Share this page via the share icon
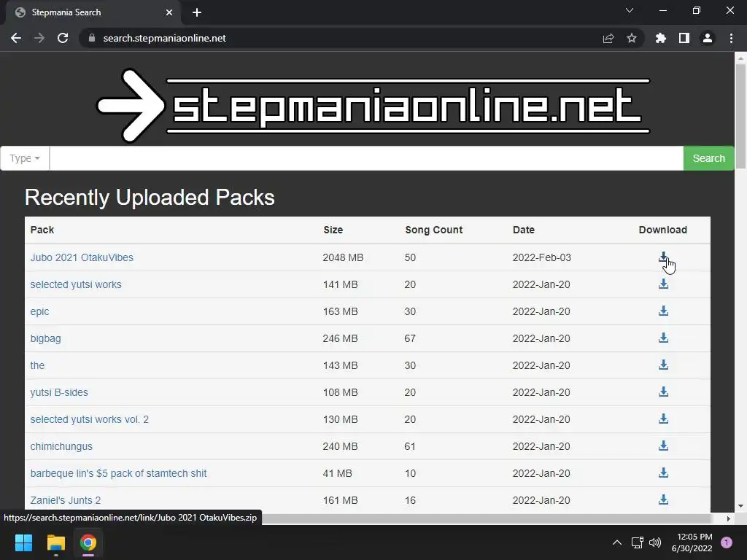Viewport: 747px width, 560px height. click(x=608, y=38)
